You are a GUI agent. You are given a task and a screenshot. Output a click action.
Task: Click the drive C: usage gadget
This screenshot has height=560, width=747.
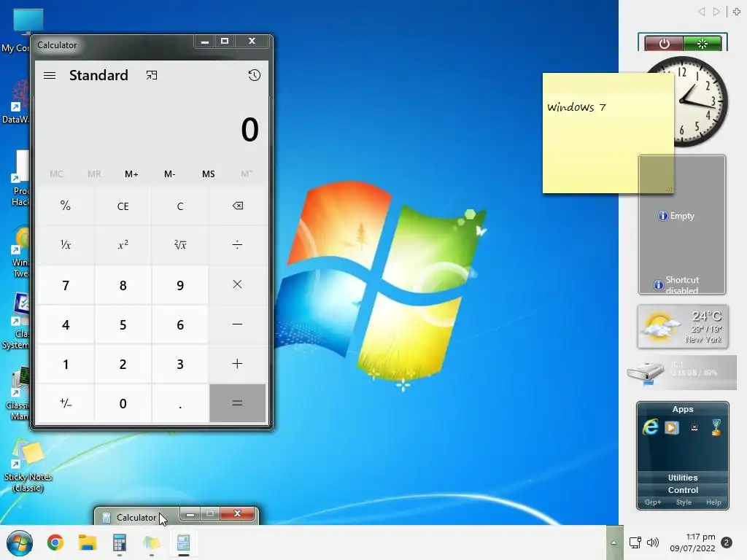pyautogui.click(x=682, y=372)
